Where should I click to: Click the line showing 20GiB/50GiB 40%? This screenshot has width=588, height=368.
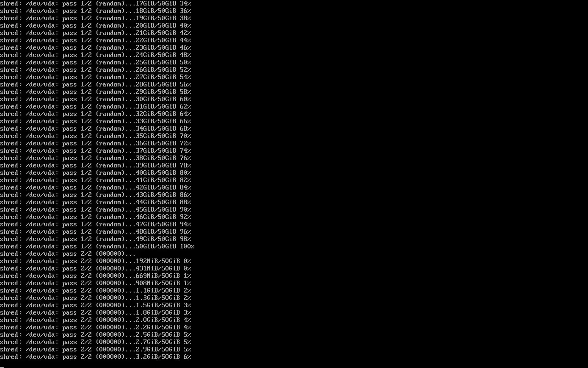click(x=96, y=25)
